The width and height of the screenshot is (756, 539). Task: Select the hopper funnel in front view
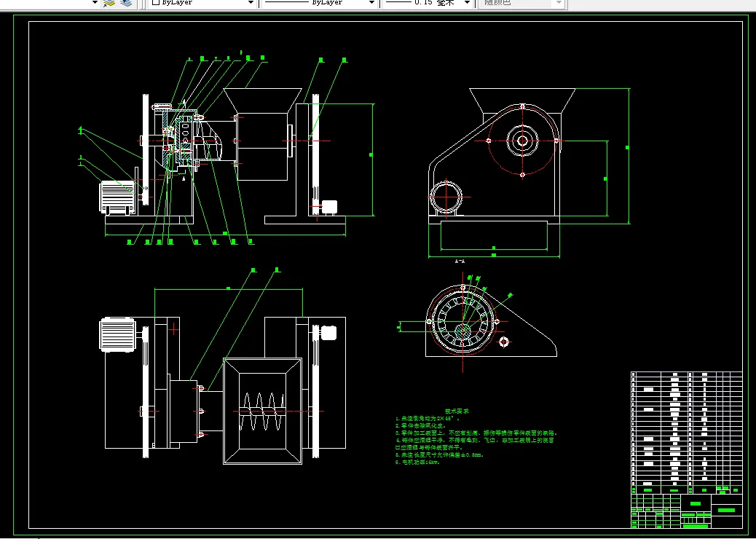263,100
